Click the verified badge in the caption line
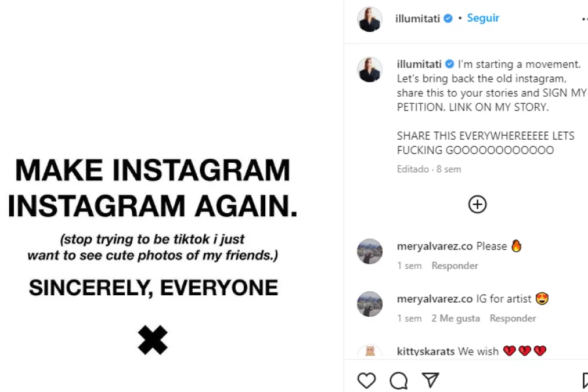The width and height of the screenshot is (588, 392). coord(449,63)
